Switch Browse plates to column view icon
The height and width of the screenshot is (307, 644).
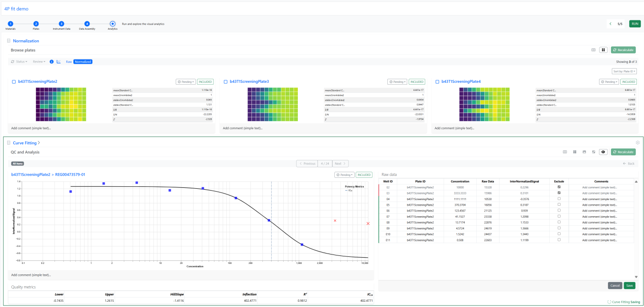[x=593, y=50]
